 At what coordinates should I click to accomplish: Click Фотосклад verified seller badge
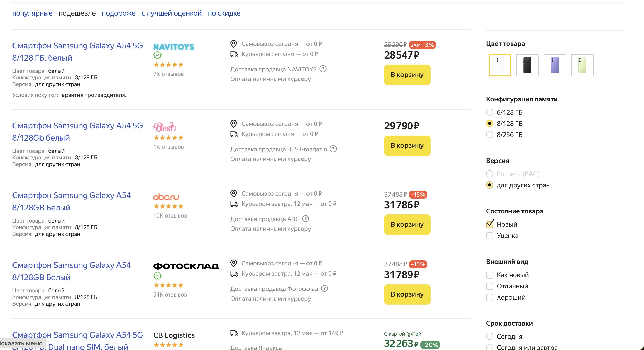point(157,276)
